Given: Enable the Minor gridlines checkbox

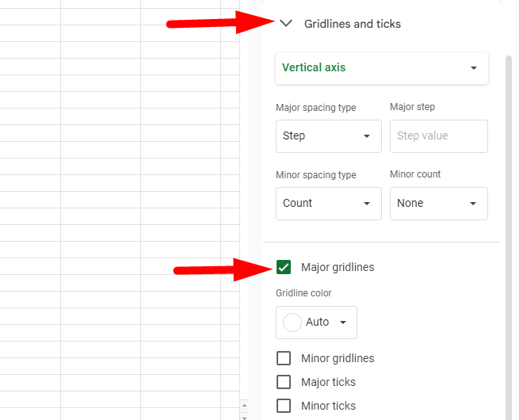Looking at the screenshot, I should tap(284, 358).
